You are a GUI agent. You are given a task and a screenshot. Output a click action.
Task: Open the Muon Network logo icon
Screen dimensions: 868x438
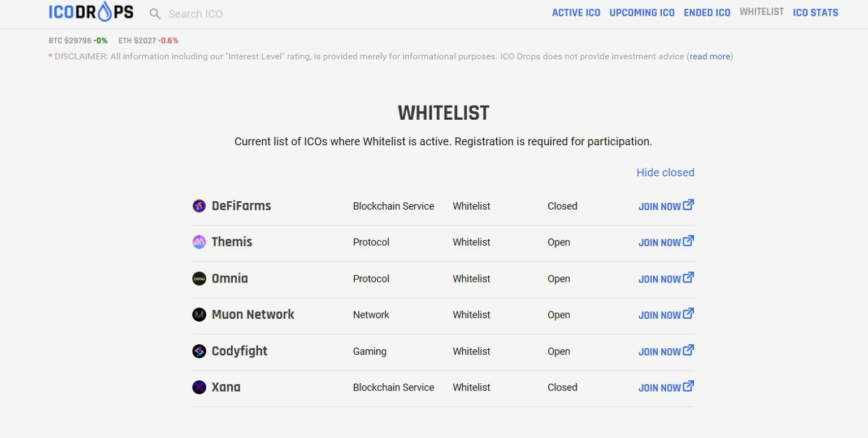click(x=199, y=315)
